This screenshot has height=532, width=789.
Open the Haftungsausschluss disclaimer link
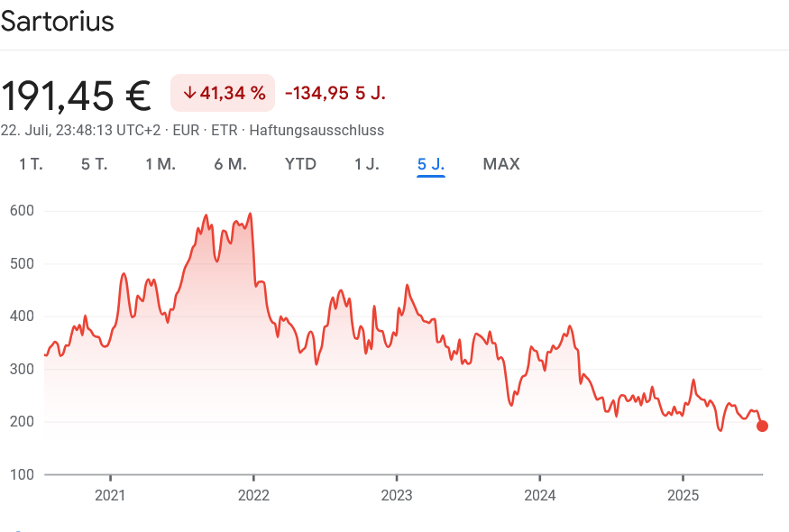pyautogui.click(x=317, y=130)
